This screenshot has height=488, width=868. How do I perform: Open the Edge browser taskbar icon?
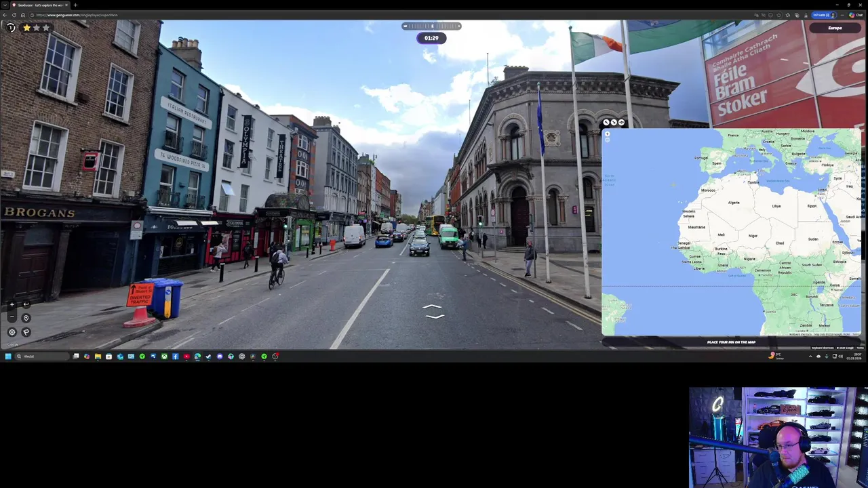click(x=197, y=356)
